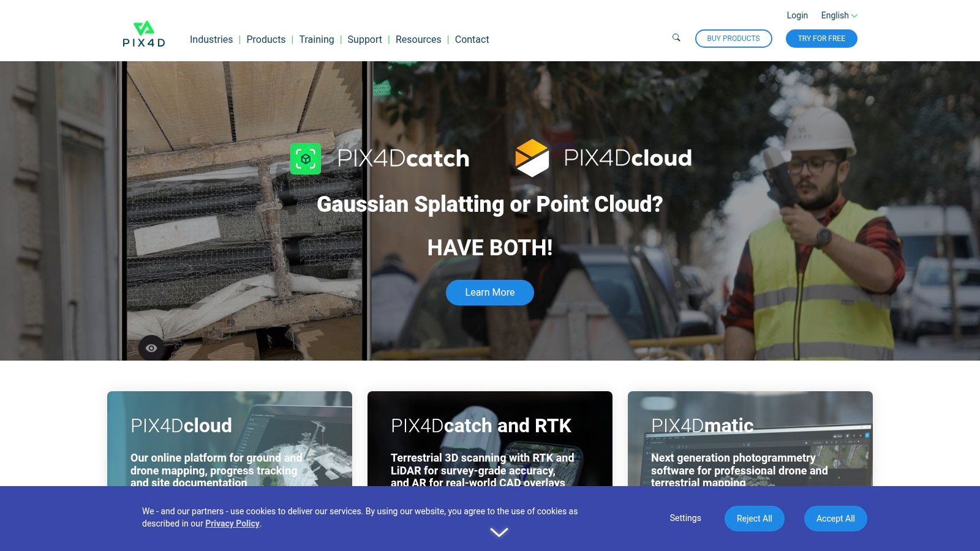Click the 'HAVE BOTH!' headline text

[x=490, y=248]
